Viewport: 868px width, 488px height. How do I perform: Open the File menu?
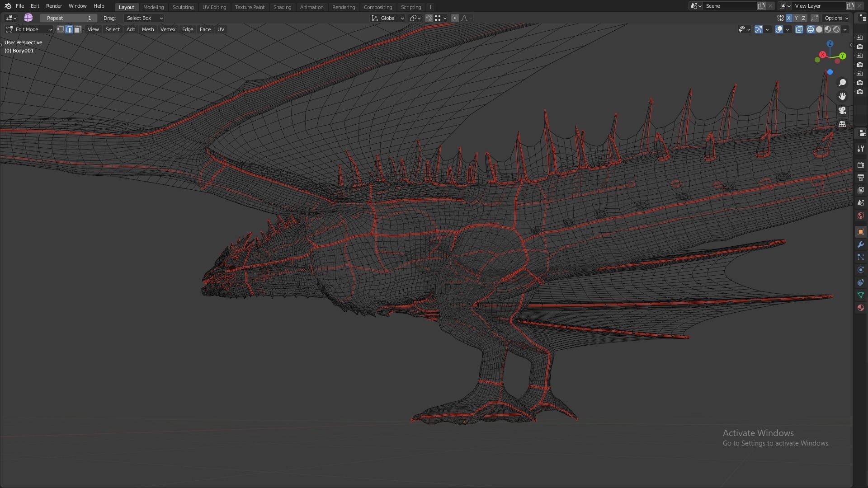[x=20, y=6]
